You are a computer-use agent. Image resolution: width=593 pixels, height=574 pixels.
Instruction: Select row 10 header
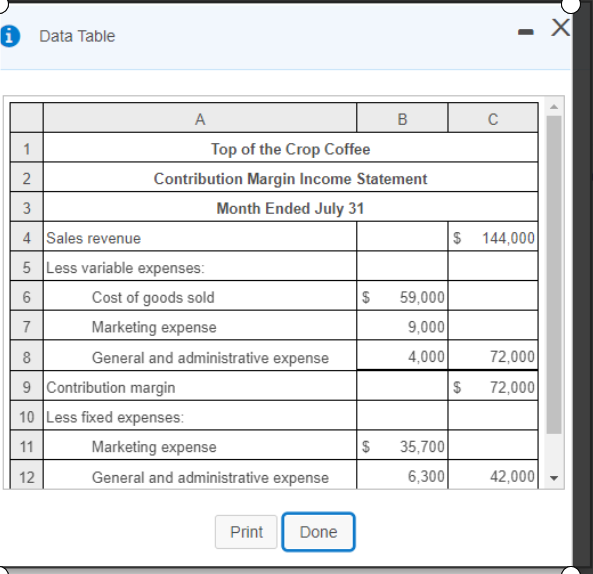coord(26,416)
